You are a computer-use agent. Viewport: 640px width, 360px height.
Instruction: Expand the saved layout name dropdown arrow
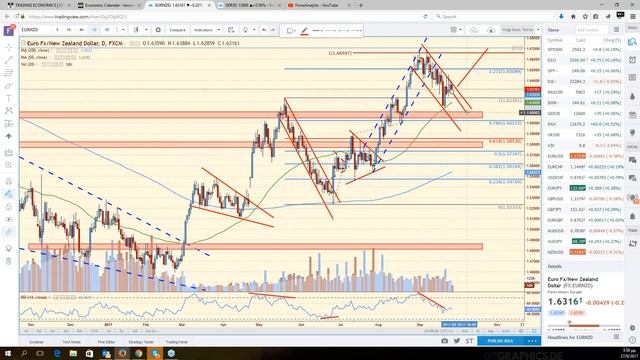point(538,30)
